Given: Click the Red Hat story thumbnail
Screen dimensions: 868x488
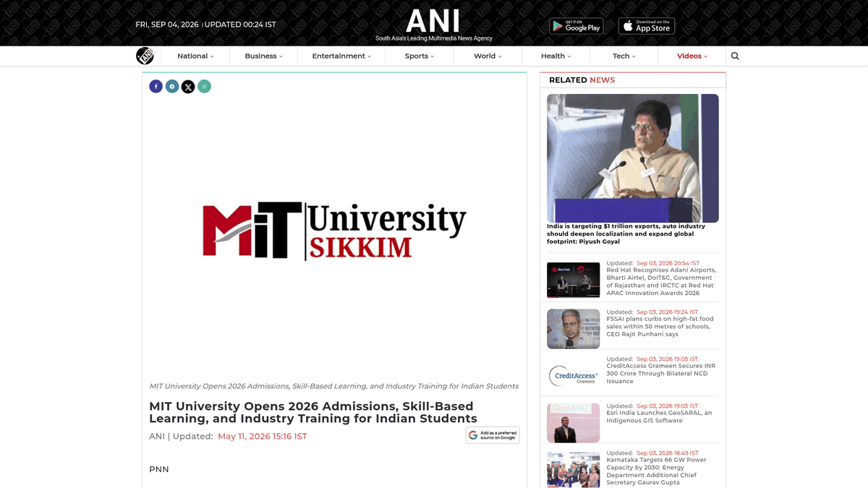Looking at the screenshot, I should 573,280.
